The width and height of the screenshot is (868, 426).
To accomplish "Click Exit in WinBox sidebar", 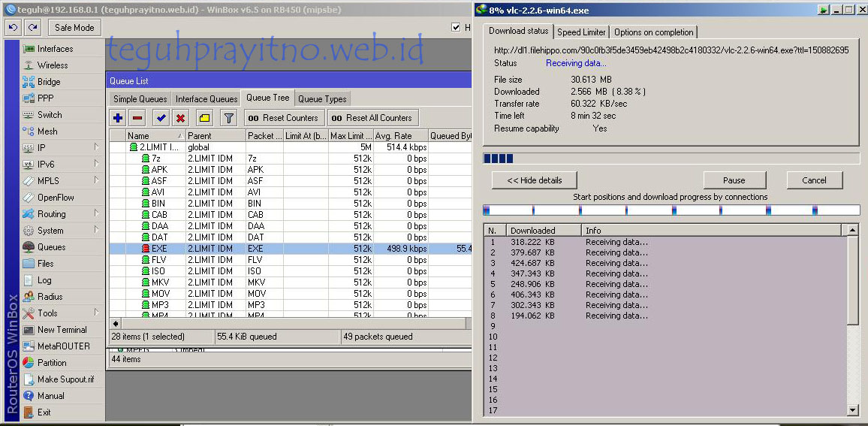I will (x=44, y=412).
